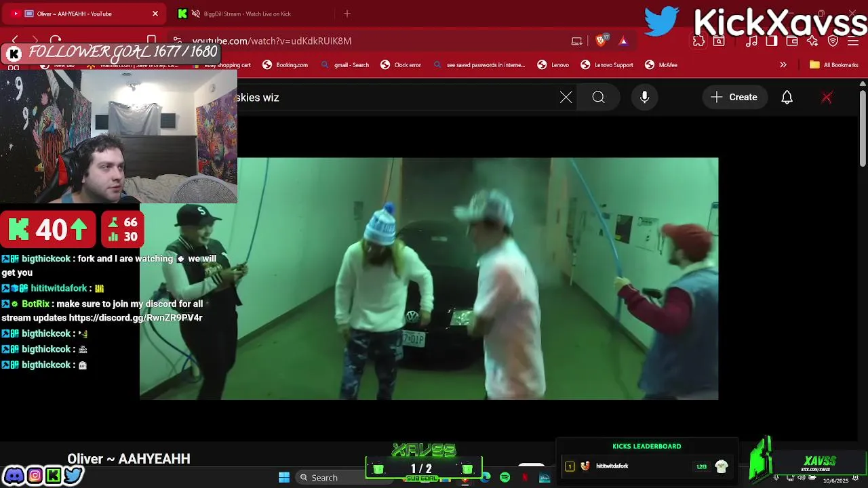
Task: Open the Booking.com bookmark
Action: (x=285, y=65)
